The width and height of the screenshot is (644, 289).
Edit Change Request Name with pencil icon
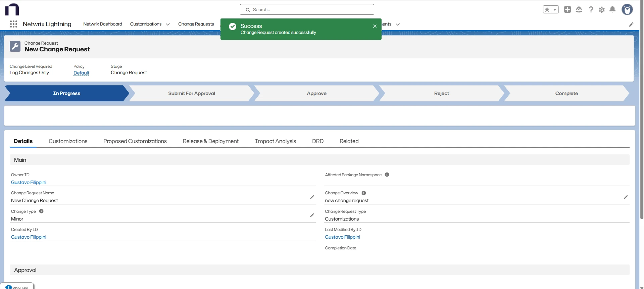(x=312, y=197)
